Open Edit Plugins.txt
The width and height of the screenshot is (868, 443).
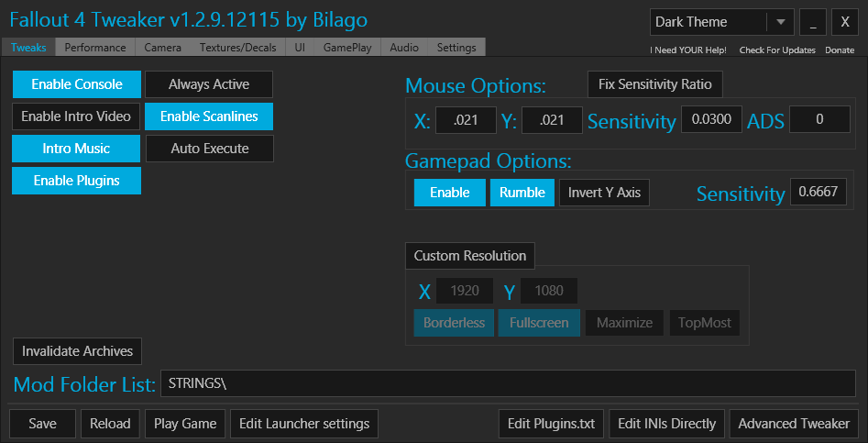pos(552,424)
